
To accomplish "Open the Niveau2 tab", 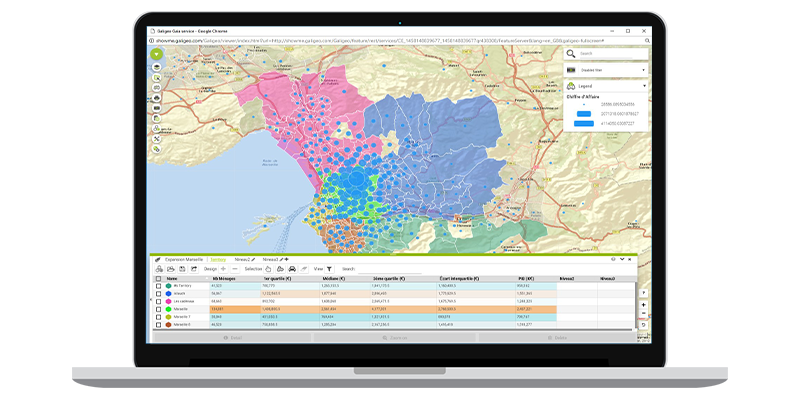I will click(243, 259).
